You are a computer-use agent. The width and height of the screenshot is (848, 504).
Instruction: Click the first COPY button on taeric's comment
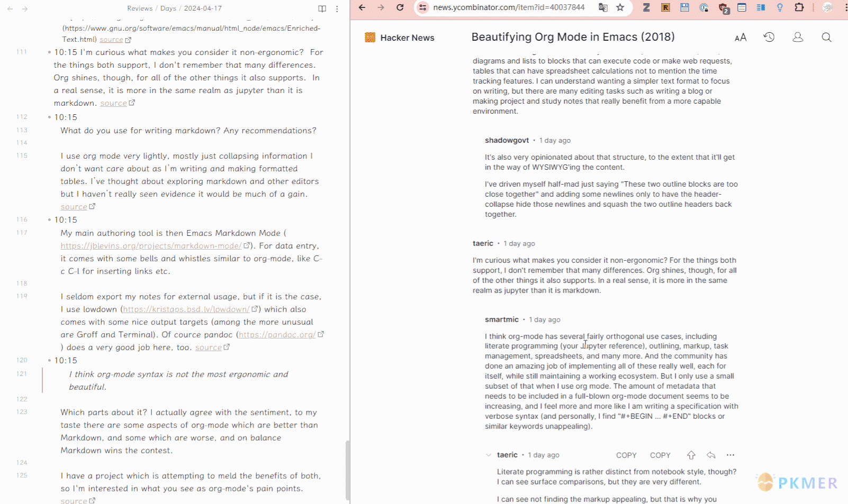point(626,455)
